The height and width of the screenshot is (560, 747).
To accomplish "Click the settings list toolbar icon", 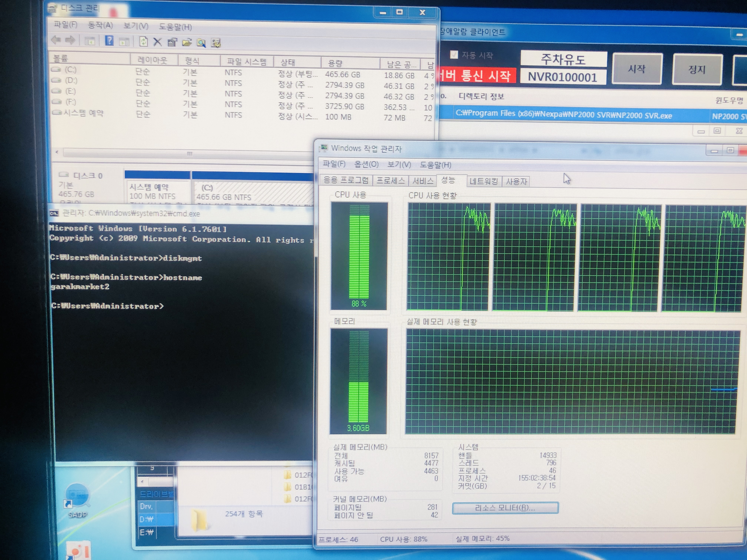I will coord(216,43).
